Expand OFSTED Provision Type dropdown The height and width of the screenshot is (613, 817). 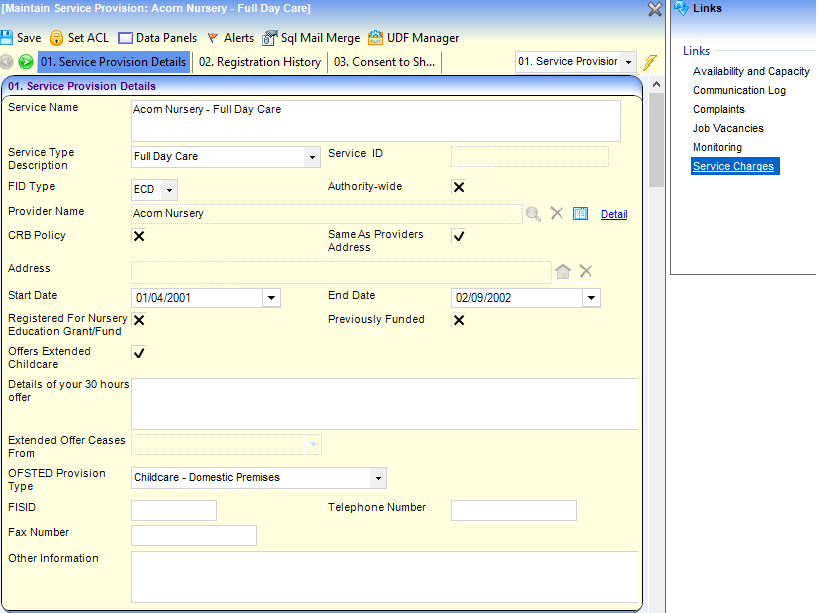pyautogui.click(x=377, y=478)
